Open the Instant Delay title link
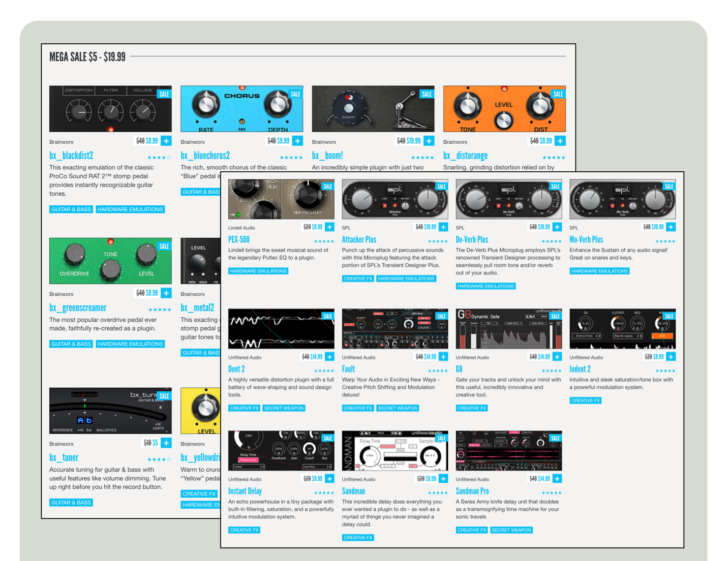The width and height of the screenshot is (728, 561). tap(245, 491)
